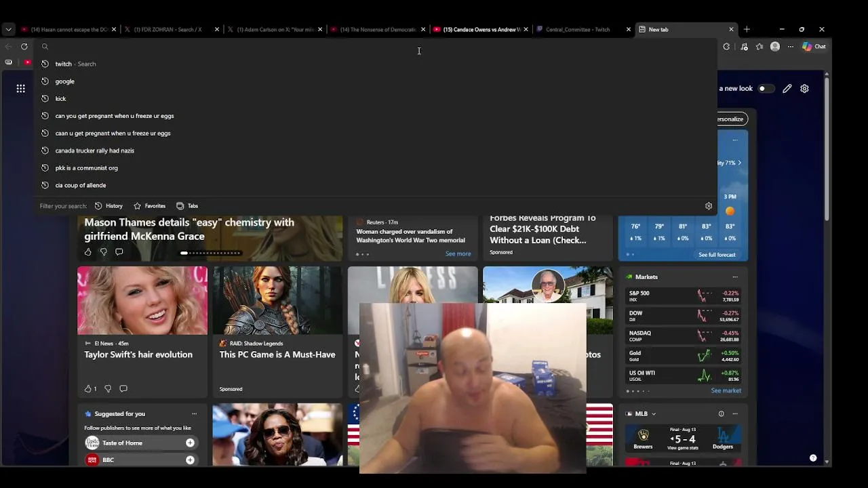
Task: Open Markets card more options menu
Action: point(735,277)
